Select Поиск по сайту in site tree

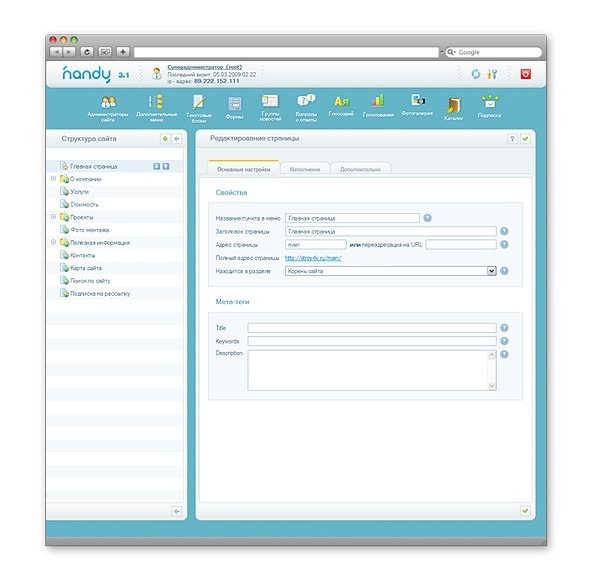click(90, 281)
